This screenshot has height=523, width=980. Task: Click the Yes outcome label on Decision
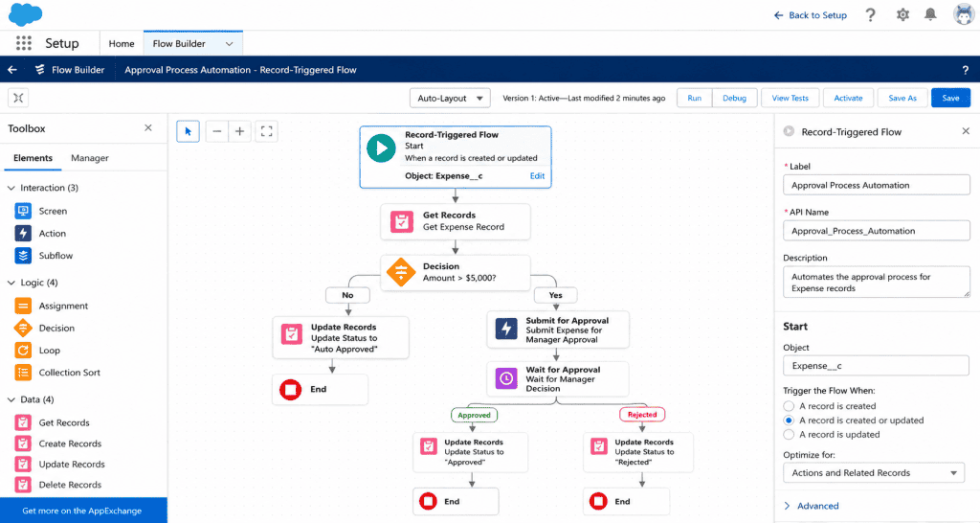pos(556,295)
